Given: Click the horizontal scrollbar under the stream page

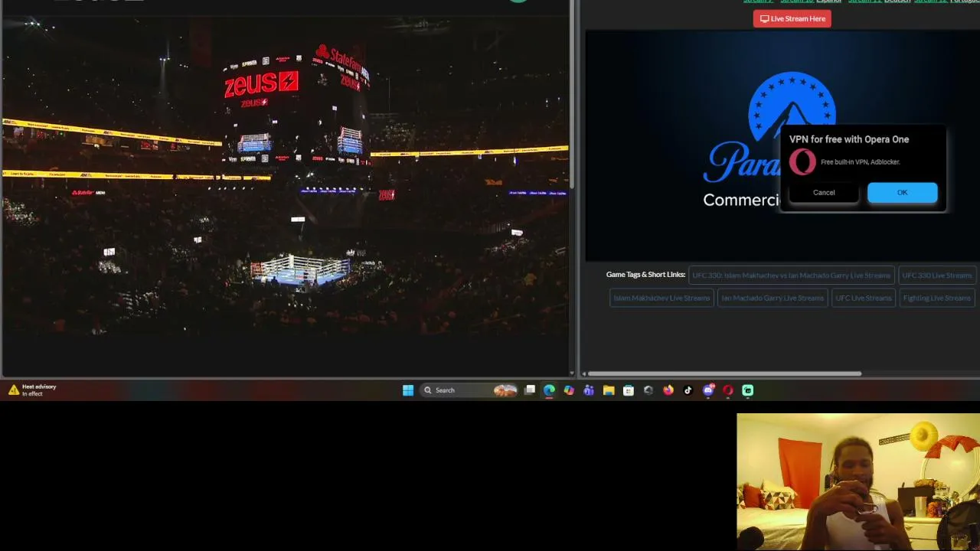Looking at the screenshot, I should pyautogui.click(x=725, y=373).
